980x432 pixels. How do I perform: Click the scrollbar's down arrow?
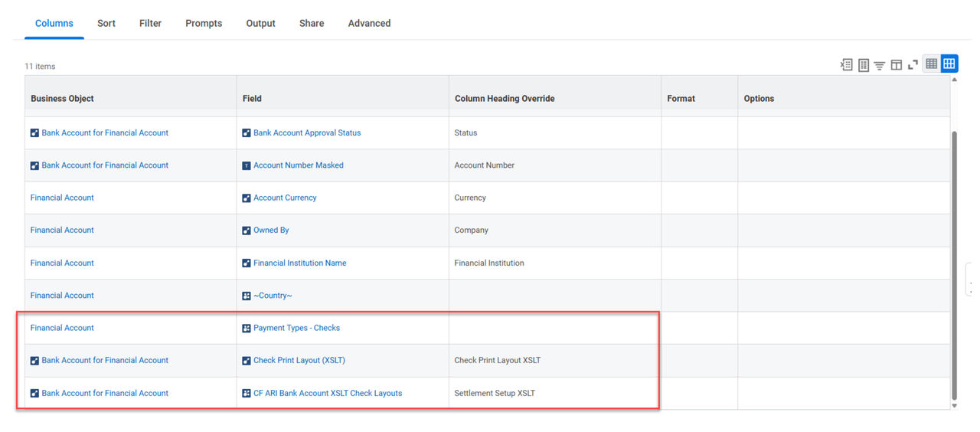(954, 406)
